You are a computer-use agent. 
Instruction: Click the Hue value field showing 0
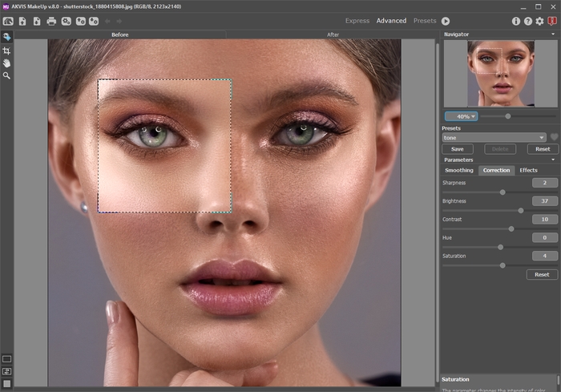click(544, 237)
